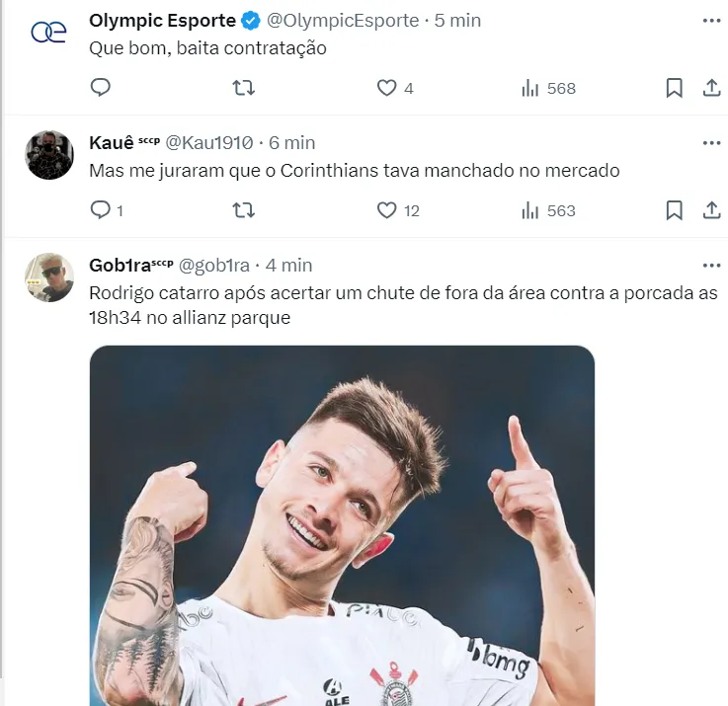Open more options on Olympic Esporte tweet

(x=711, y=21)
